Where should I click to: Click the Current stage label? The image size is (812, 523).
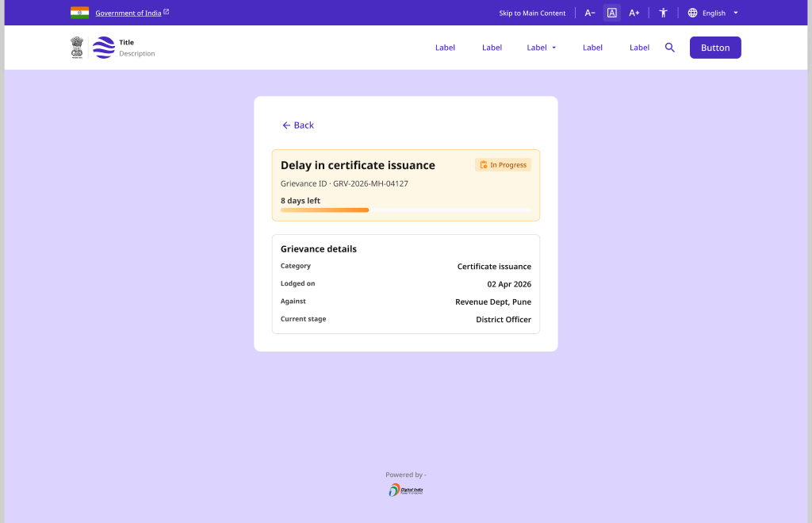point(303,319)
